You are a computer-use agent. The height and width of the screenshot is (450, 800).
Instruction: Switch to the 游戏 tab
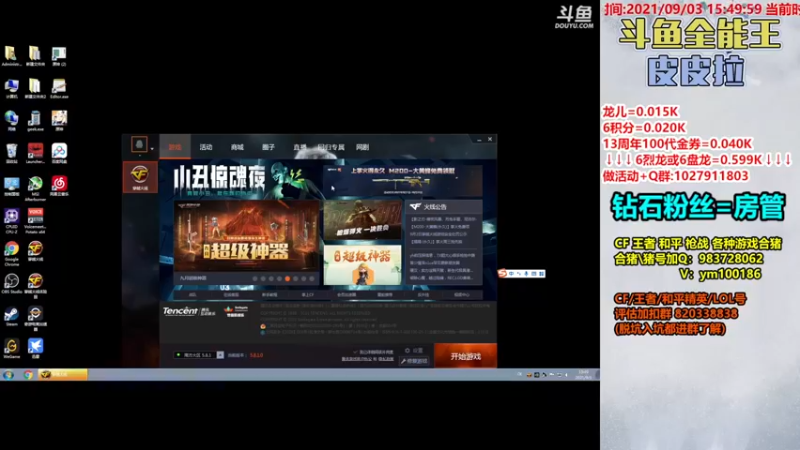175,147
